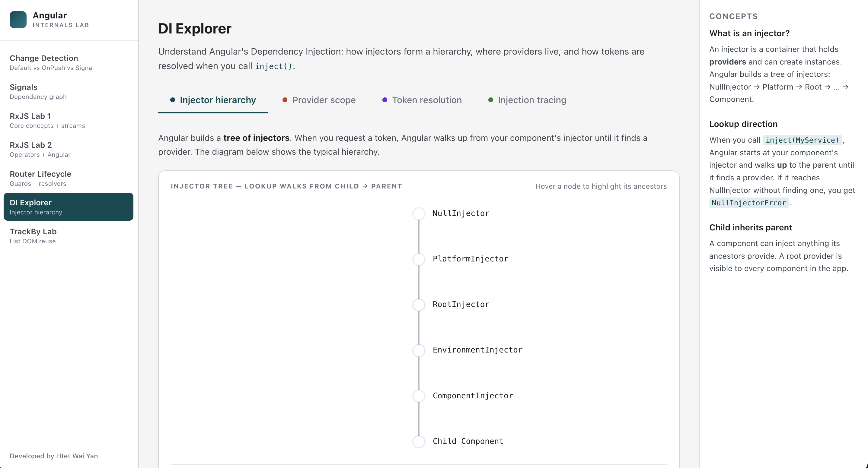Click the inject(MyService) code snippet
The width and height of the screenshot is (868, 468).
(802, 140)
